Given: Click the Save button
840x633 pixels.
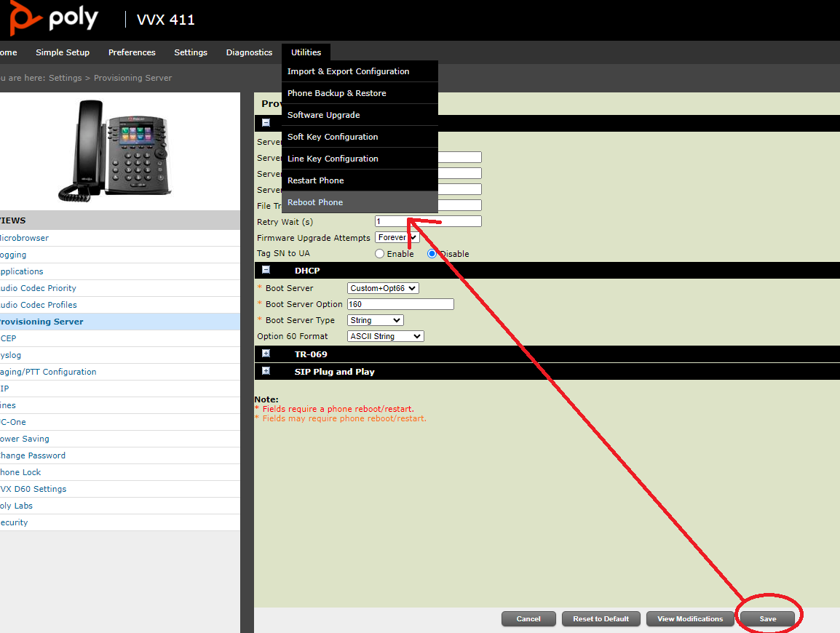Looking at the screenshot, I should click(x=768, y=618).
